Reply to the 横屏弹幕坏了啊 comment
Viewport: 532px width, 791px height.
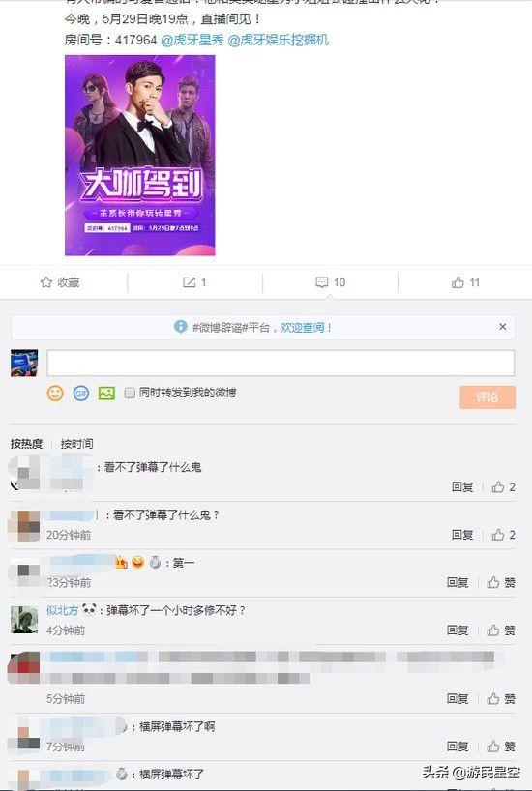[x=458, y=747]
